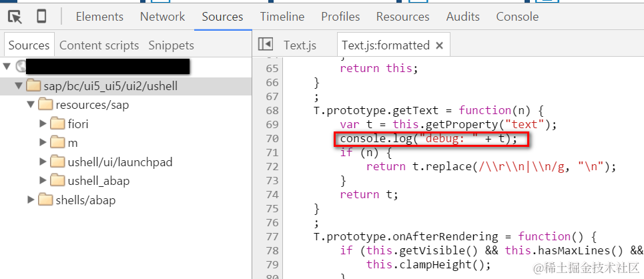Select the ushell_abap folder label
This screenshot has width=644, height=279.
(x=99, y=181)
